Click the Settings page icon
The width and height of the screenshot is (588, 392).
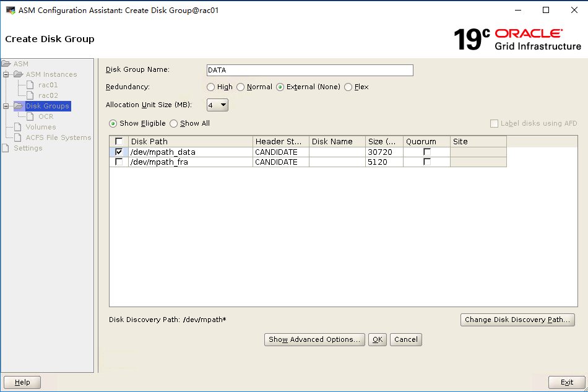point(6,148)
